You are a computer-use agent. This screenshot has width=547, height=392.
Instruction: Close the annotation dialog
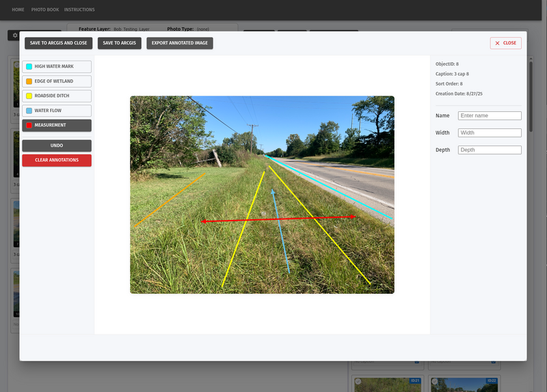point(505,43)
